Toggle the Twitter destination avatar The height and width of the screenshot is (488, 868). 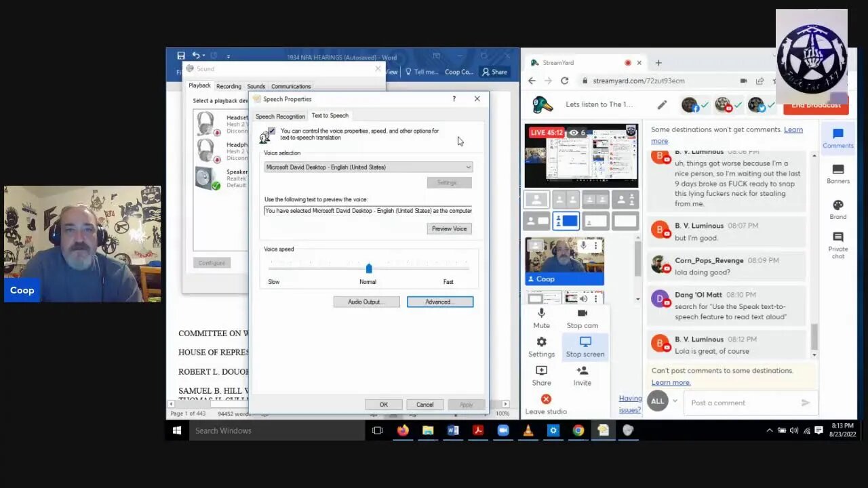pyautogui.click(x=757, y=105)
